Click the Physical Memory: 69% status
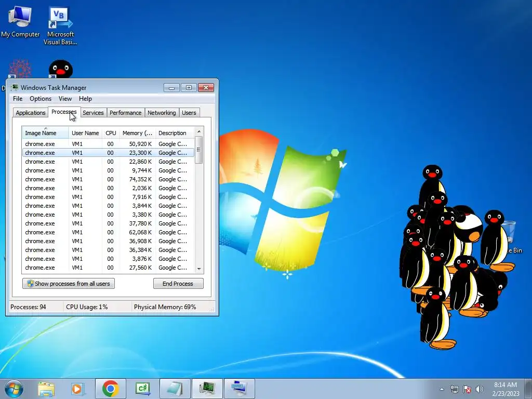The image size is (532, 399). (x=165, y=307)
